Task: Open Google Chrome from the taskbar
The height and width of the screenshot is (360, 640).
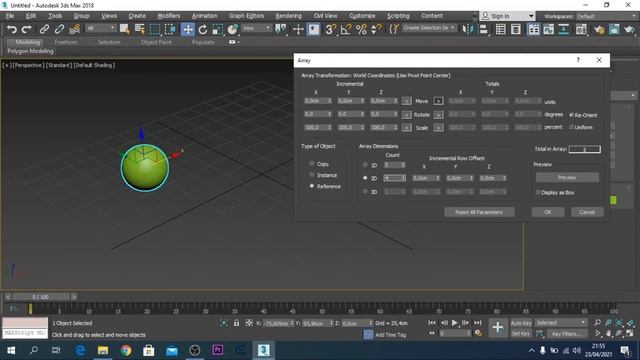Action: (x=126, y=350)
